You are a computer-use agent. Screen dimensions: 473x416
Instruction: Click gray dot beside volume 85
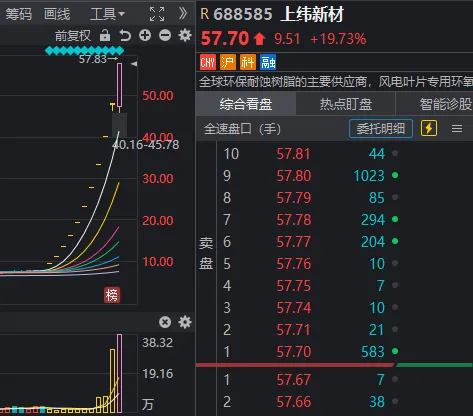tap(395, 197)
